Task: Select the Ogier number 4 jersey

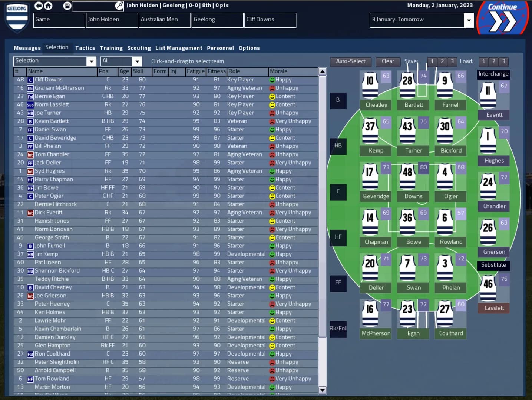Action: point(445,176)
